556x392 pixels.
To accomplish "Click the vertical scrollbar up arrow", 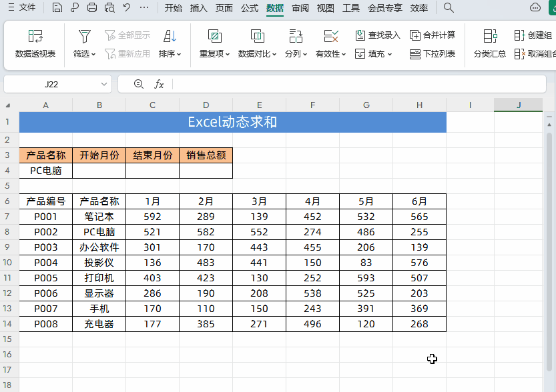I will [x=549, y=125].
